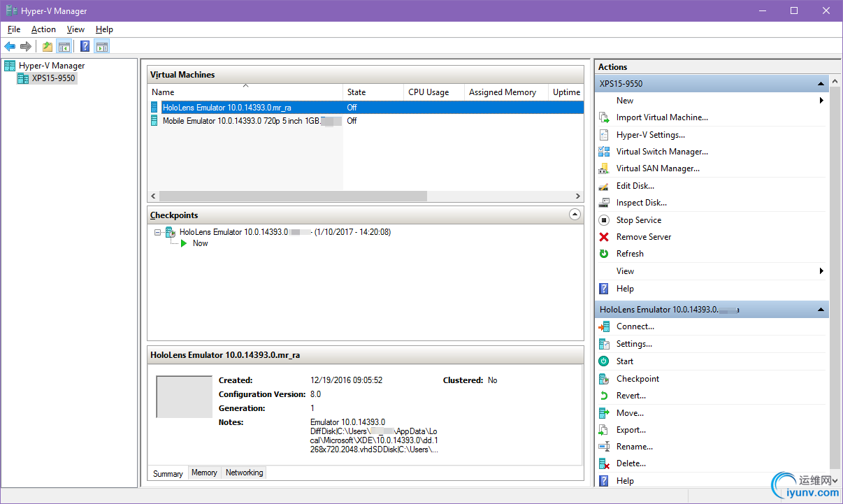Switch to the Memory tab

coord(204,473)
